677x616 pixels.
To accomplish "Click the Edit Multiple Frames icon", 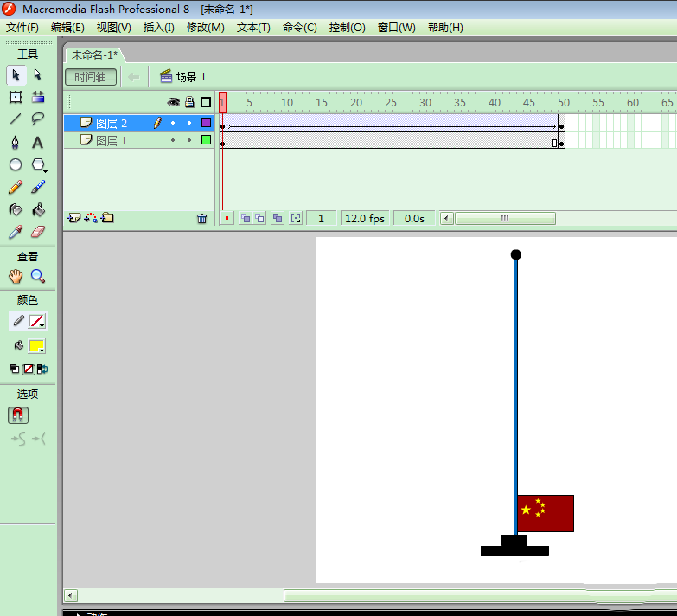I will (278, 219).
